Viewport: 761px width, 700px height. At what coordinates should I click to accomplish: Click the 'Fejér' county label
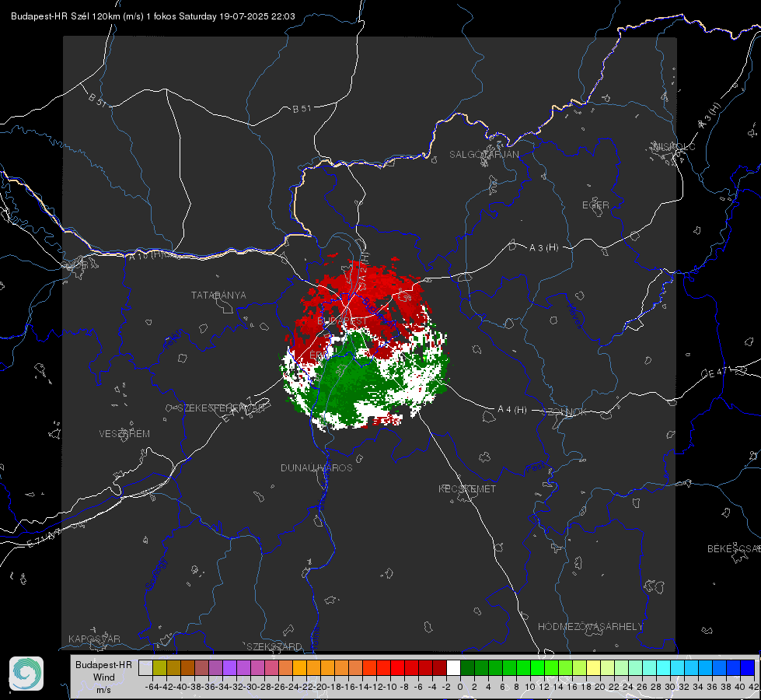pos(173,339)
